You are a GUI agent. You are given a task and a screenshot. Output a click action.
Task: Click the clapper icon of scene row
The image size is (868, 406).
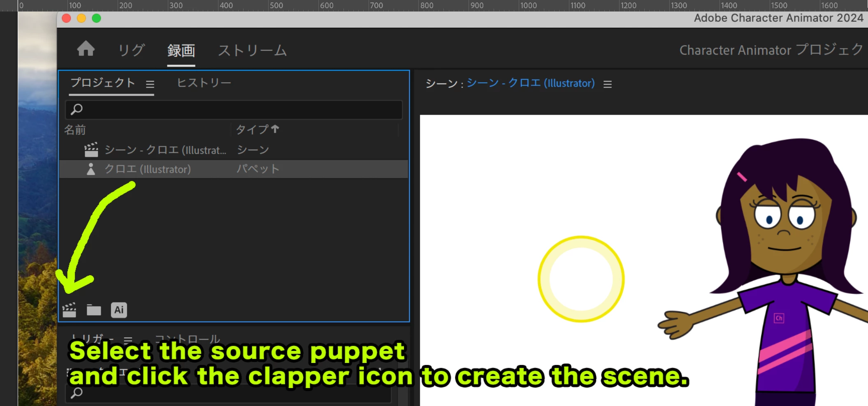(91, 150)
